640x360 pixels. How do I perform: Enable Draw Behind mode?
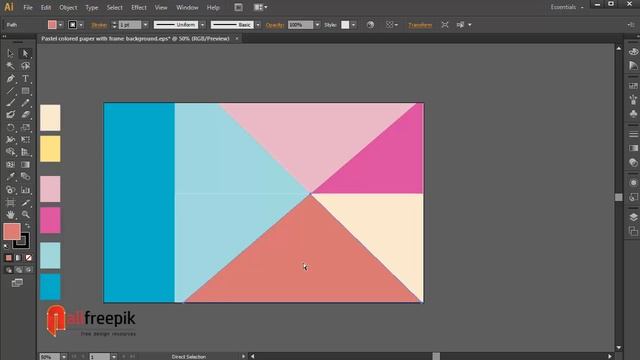(x=18, y=270)
